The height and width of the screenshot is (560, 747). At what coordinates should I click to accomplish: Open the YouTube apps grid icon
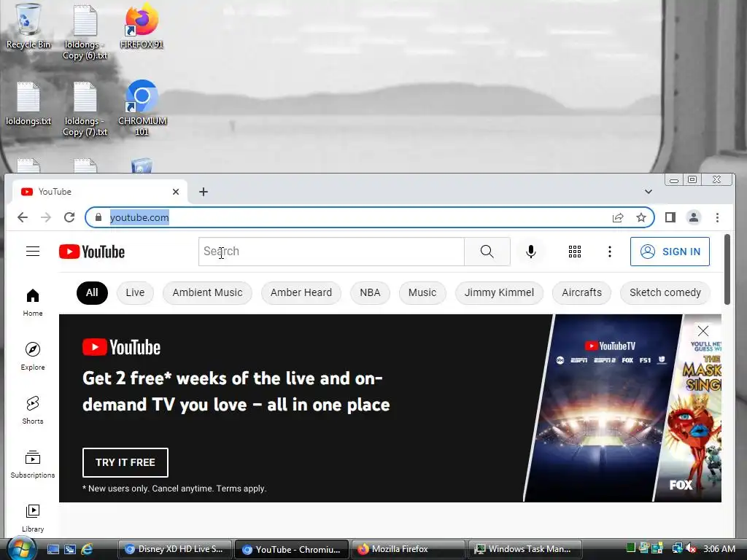(x=575, y=252)
